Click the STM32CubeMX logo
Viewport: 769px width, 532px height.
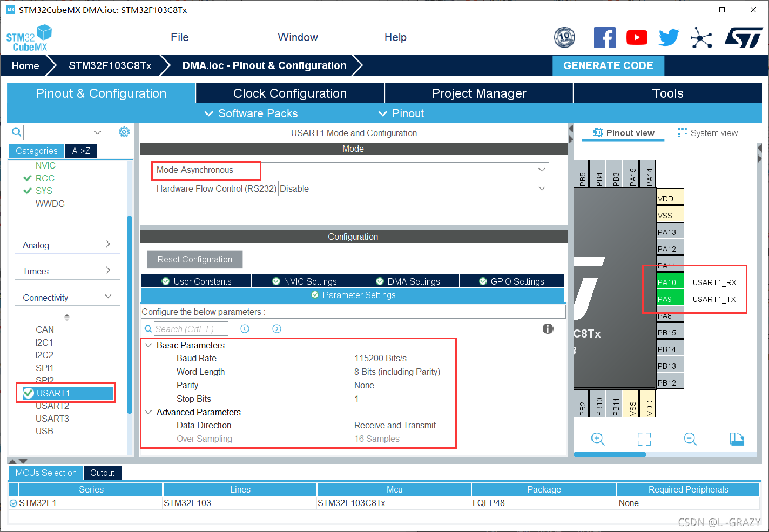pyautogui.click(x=29, y=38)
